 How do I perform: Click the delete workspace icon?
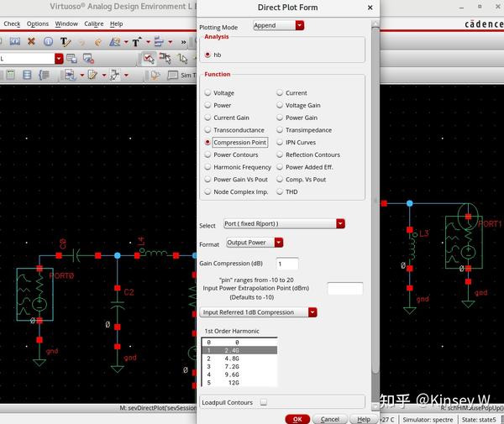88,59
